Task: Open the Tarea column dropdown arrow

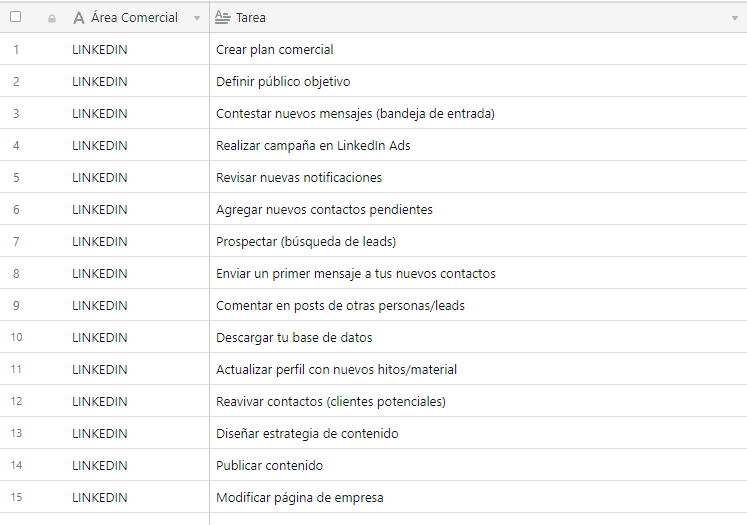Action: coord(735,19)
